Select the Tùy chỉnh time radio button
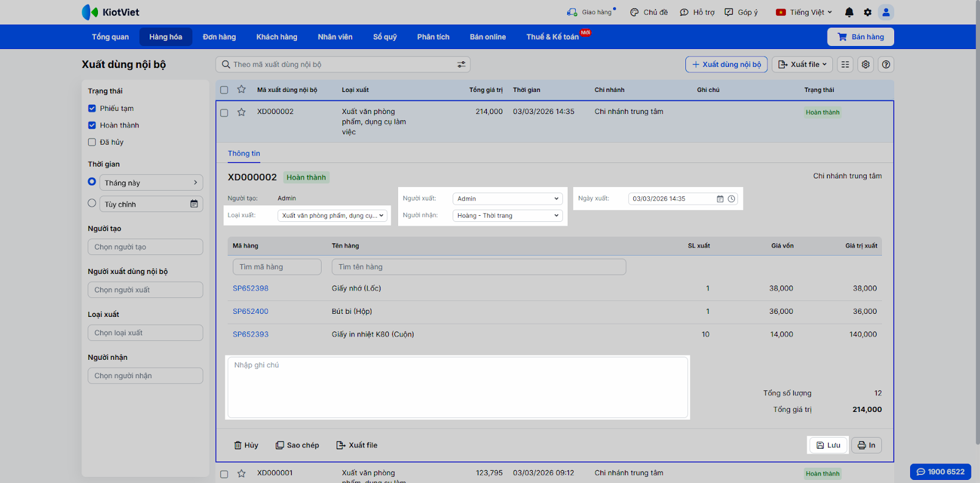 [x=92, y=203]
